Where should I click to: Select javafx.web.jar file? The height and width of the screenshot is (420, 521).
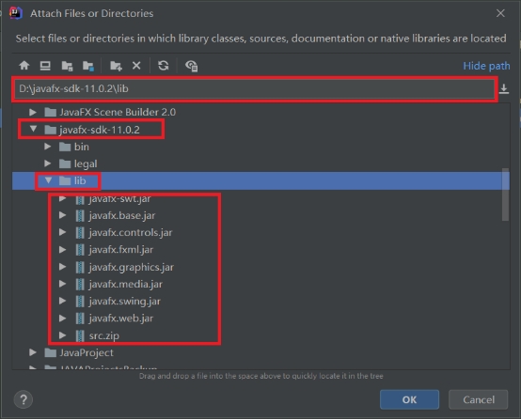pos(121,319)
